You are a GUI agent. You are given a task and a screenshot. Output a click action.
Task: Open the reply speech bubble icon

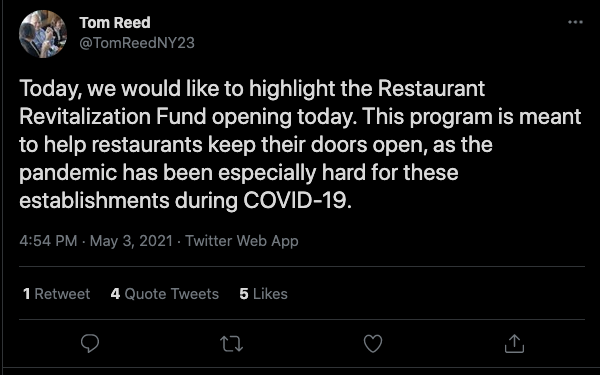coord(90,343)
